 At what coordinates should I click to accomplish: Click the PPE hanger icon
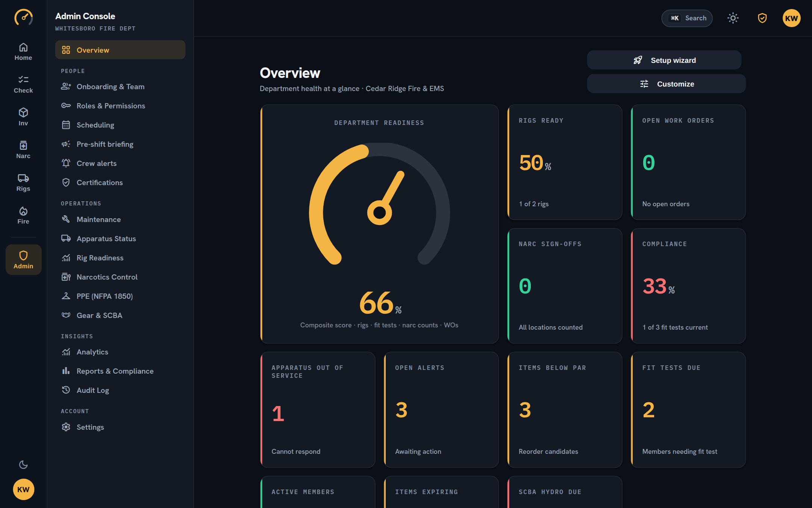66,296
